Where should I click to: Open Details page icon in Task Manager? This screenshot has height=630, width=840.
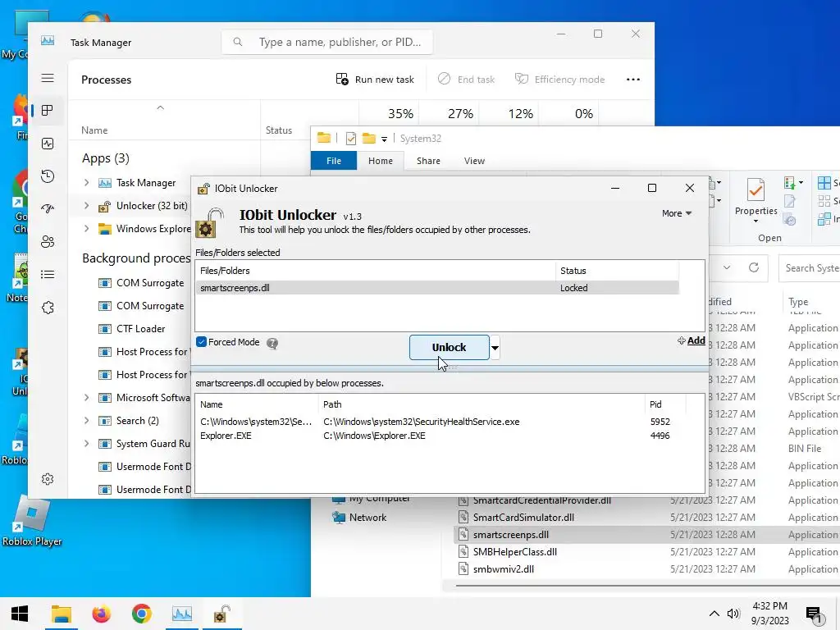pyautogui.click(x=48, y=275)
